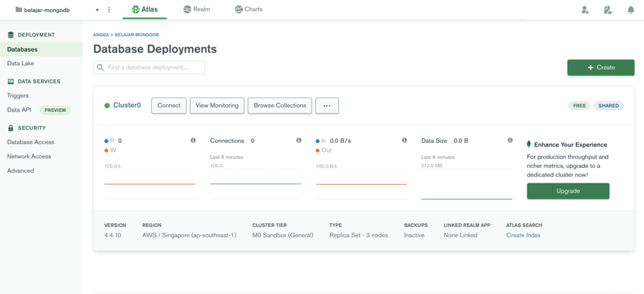Open the cluster more options ellipsis button
The height and width of the screenshot is (294, 644).
[x=327, y=106]
